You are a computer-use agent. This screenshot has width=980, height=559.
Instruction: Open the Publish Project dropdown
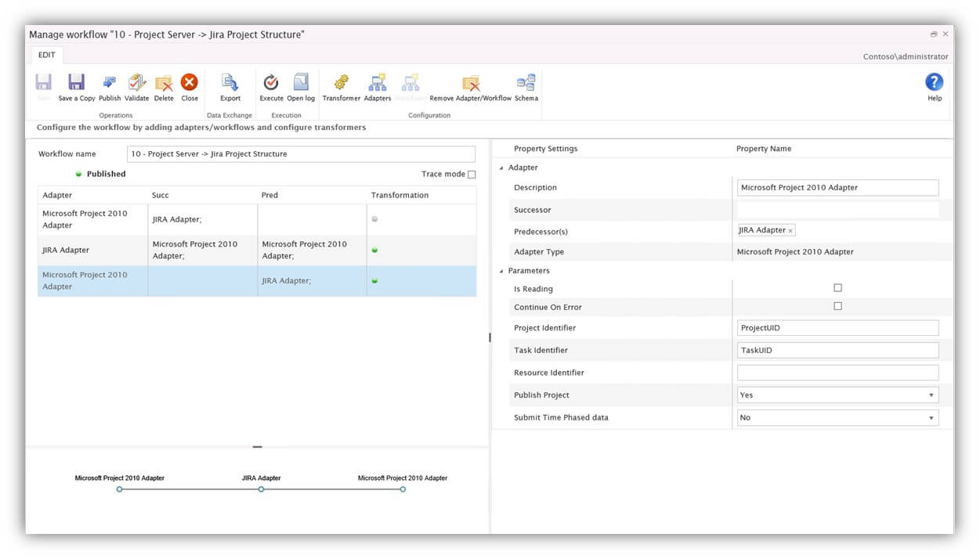pyautogui.click(x=931, y=395)
